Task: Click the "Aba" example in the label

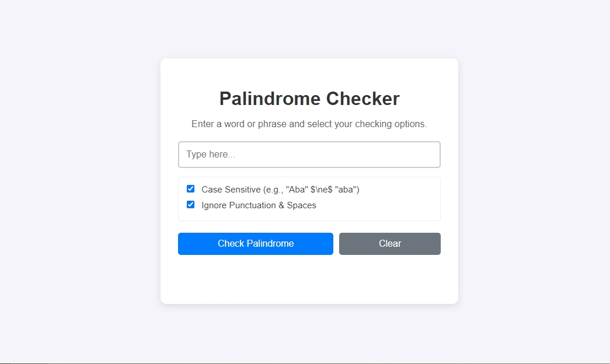Action: (297, 190)
